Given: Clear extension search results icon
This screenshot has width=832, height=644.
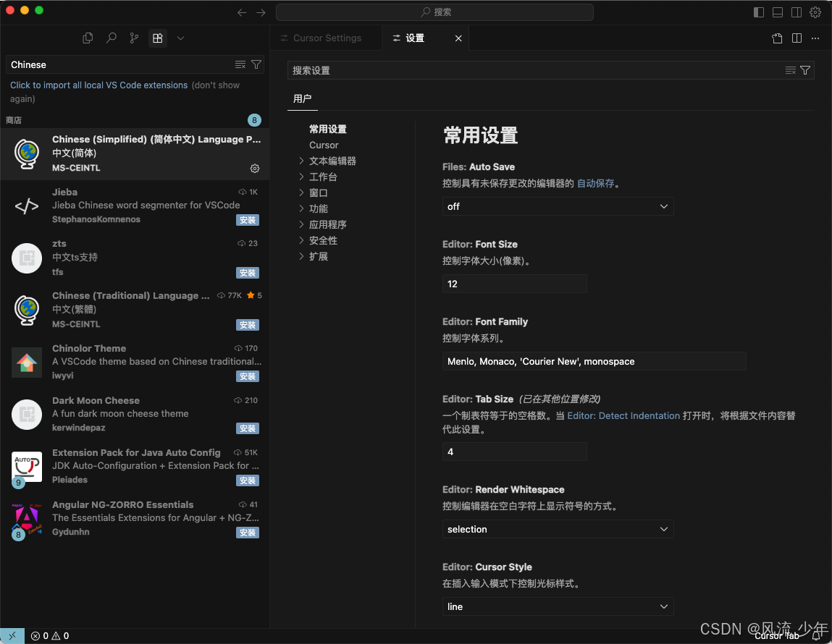Looking at the screenshot, I should tap(240, 64).
